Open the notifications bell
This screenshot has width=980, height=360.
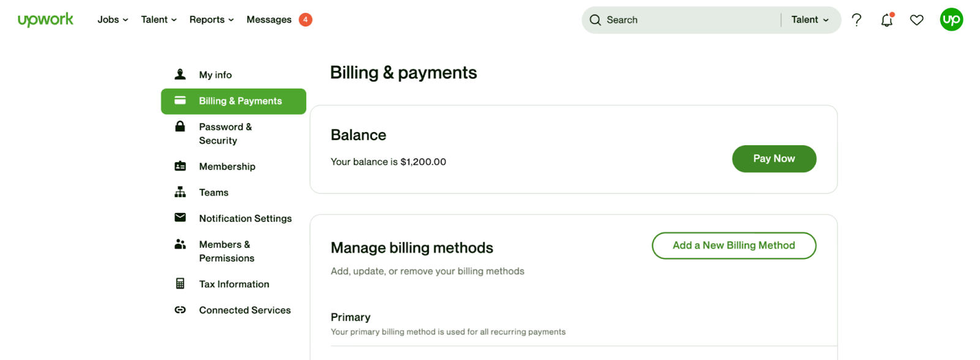point(886,20)
